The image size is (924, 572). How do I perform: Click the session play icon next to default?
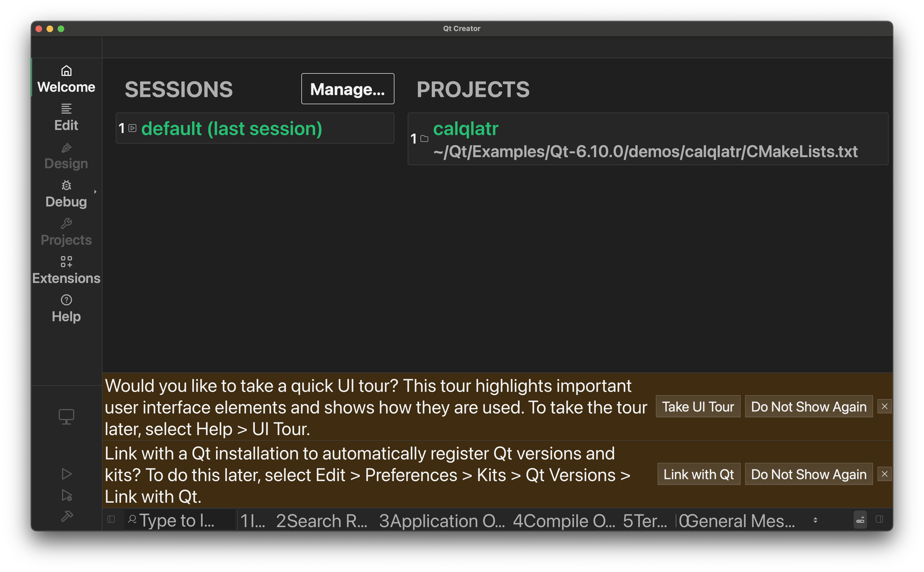[132, 128]
